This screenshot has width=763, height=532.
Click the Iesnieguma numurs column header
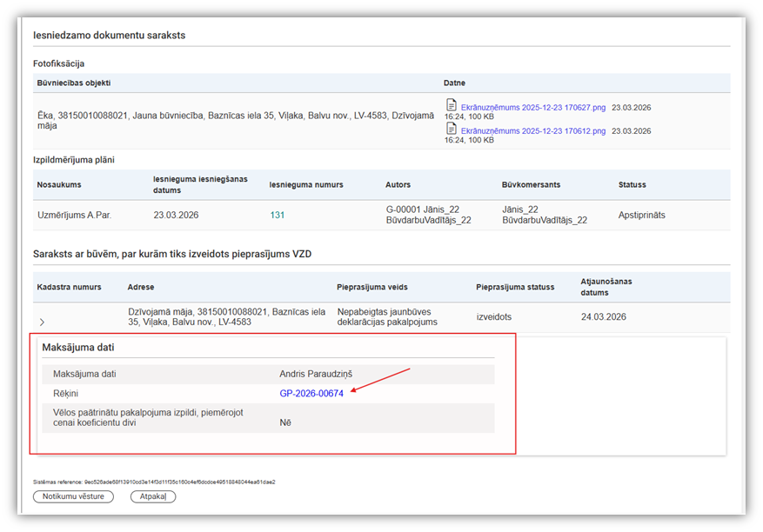(306, 185)
